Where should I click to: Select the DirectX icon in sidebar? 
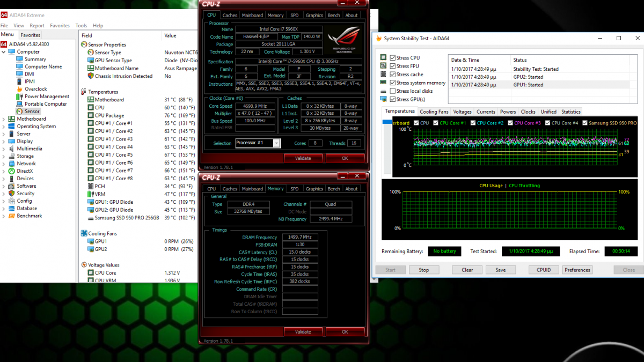pyautogui.click(x=11, y=171)
